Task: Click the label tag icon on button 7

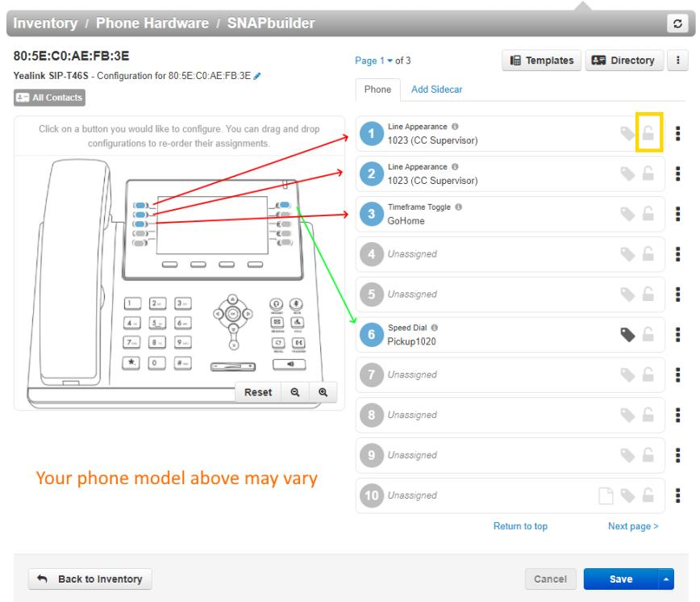Action: (x=627, y=374)
